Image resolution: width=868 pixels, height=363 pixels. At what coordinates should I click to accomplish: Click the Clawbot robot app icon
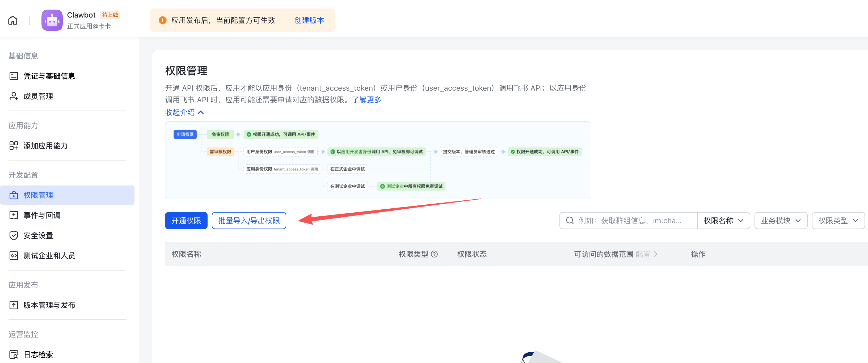[52, 20]
